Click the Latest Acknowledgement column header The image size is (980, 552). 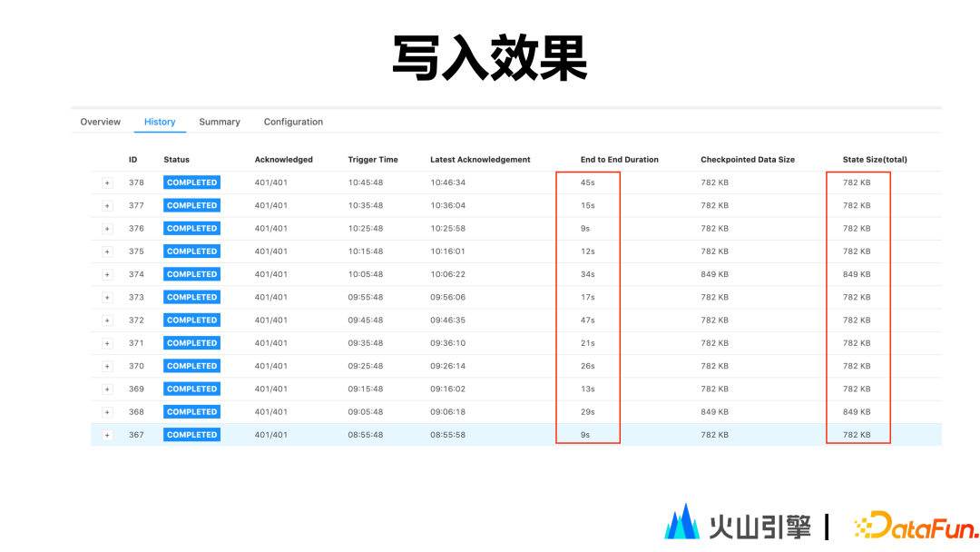[480, 160]
